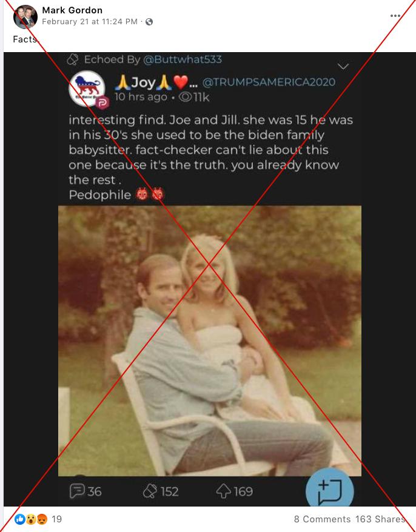Click Mark Gordon's profile picture
Image resolution: width=416 pixels, height=532 pixels.
coord(25,17)
